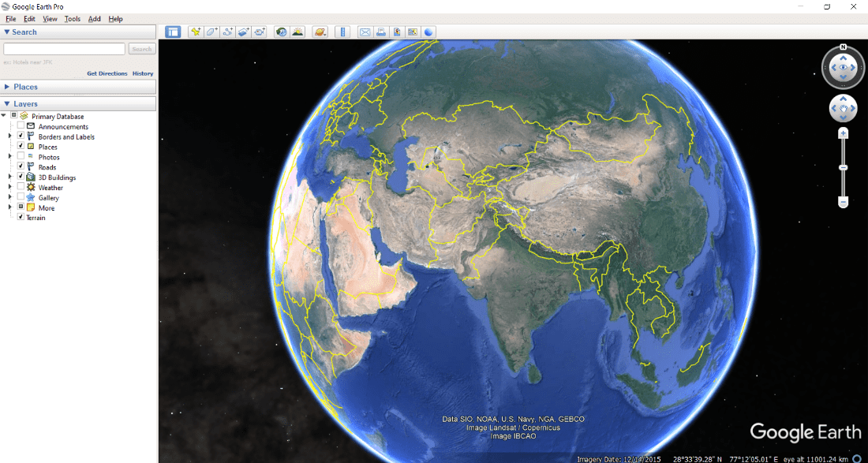Zoom in with the plus button

[x=843, y=133]
